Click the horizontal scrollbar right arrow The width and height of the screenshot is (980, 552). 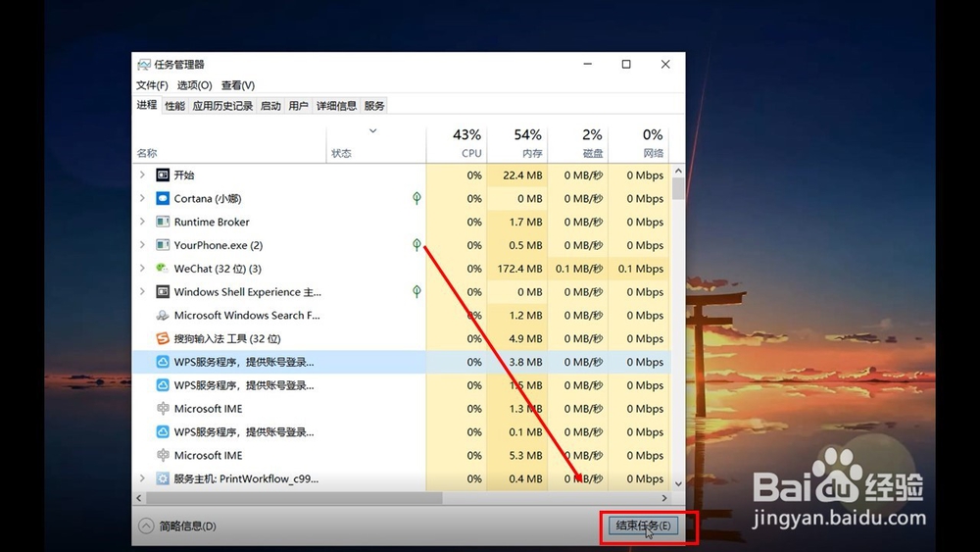664,498
